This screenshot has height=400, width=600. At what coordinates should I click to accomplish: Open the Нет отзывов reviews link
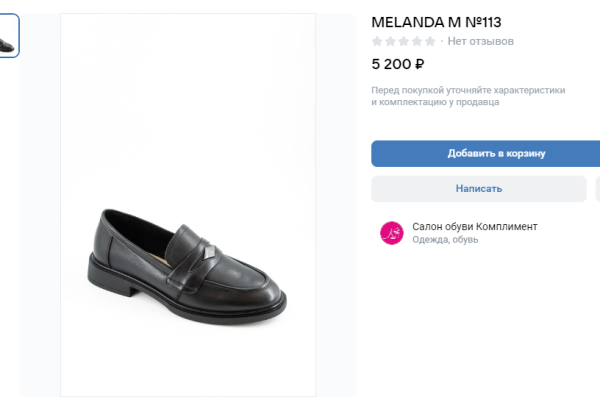point(480,42)
